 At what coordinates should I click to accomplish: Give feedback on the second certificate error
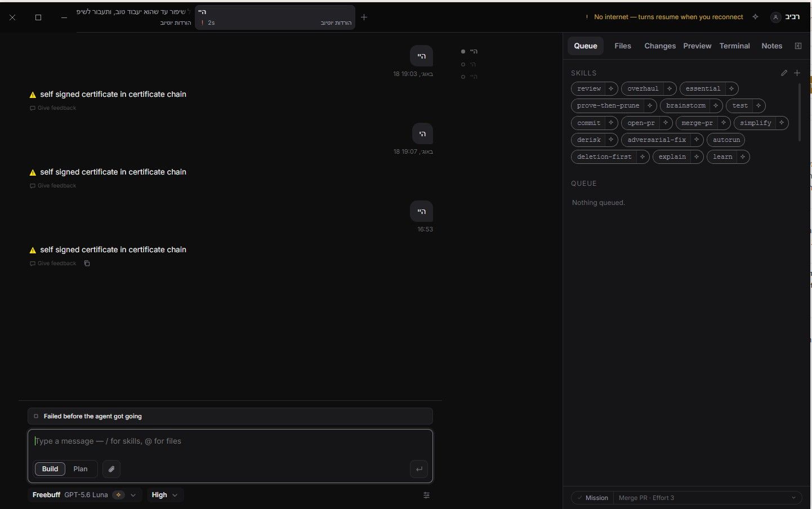(x=53, y=186)
